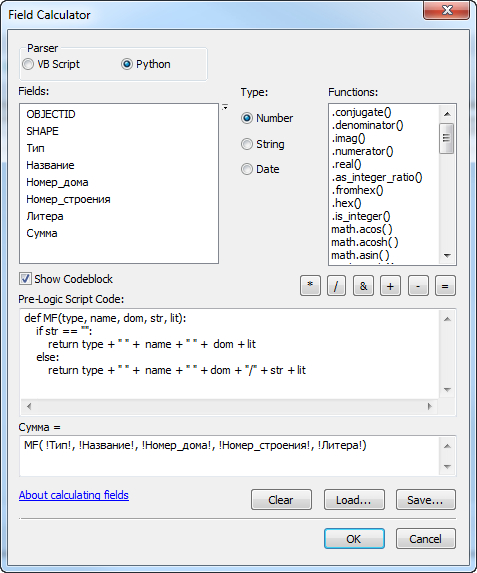
Task: Click the ampersand (&) operator button
Action: [x=363, y=286]
